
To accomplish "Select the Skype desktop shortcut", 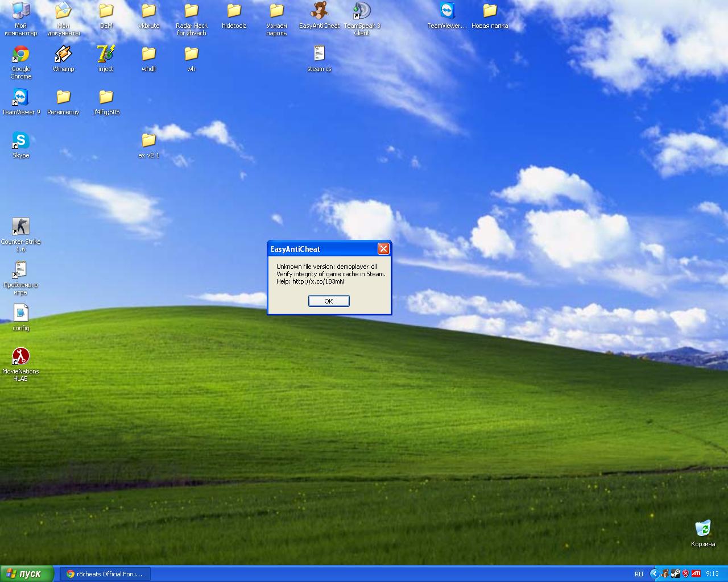I will pos(21,145).
